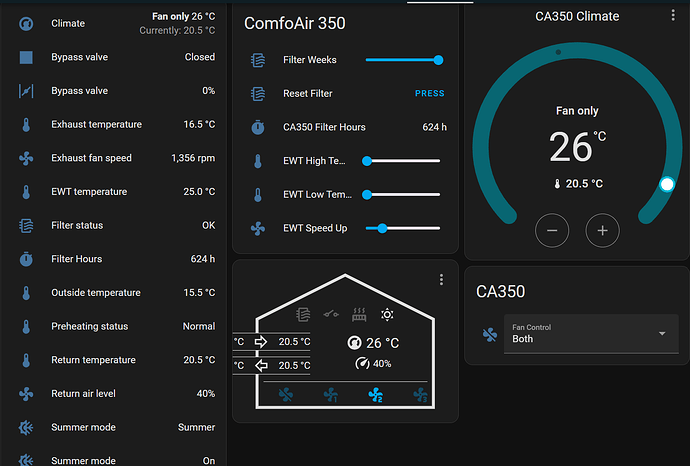Click the Summer mode On row value

[x=209, y=460]
